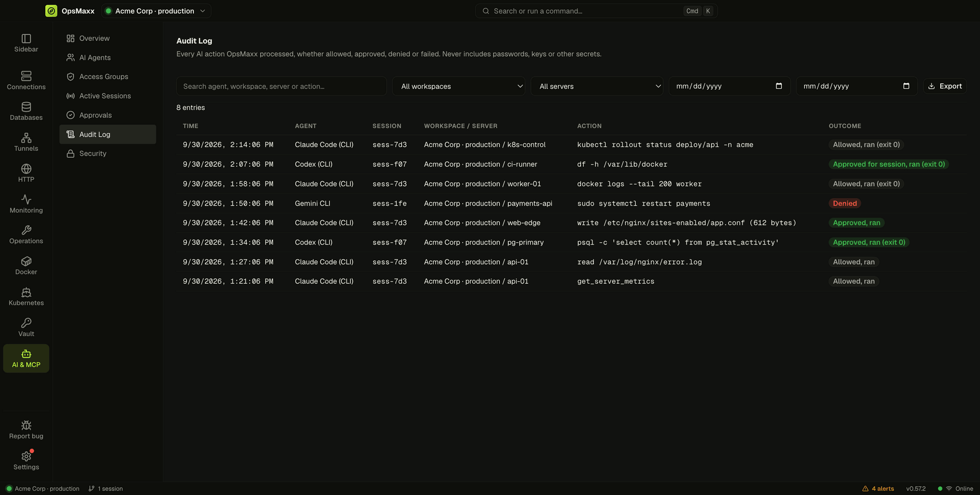Open Security menu item
The image size is (980, 495).
(x=108, y=154)
